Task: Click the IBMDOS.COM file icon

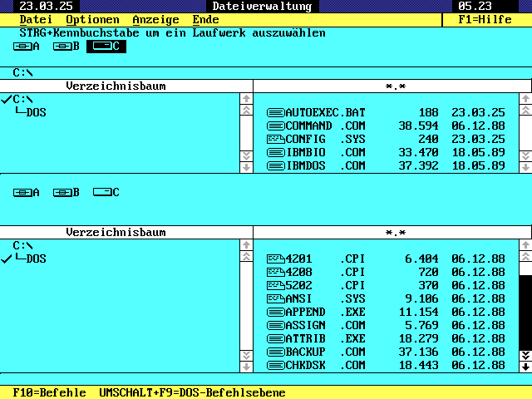Action: coord(275,165)
